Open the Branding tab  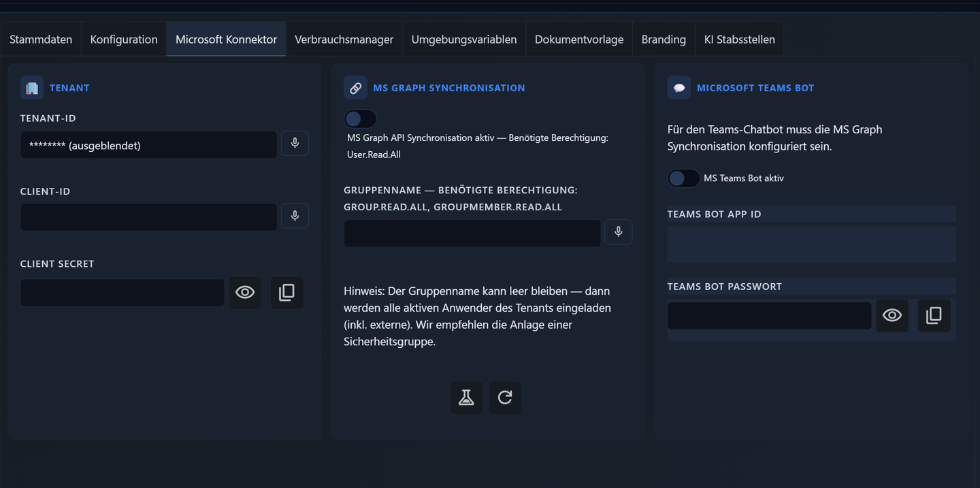point(664,39)
